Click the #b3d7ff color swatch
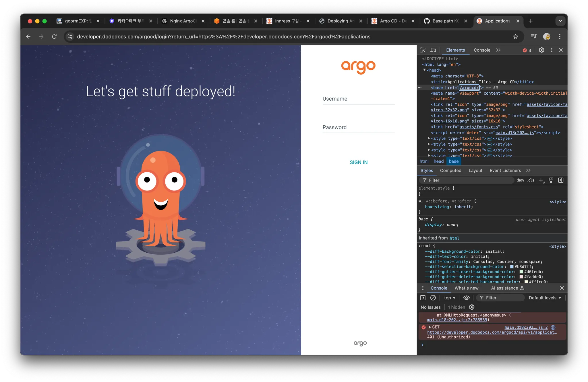588x382 pixels. tap(512, 267)
